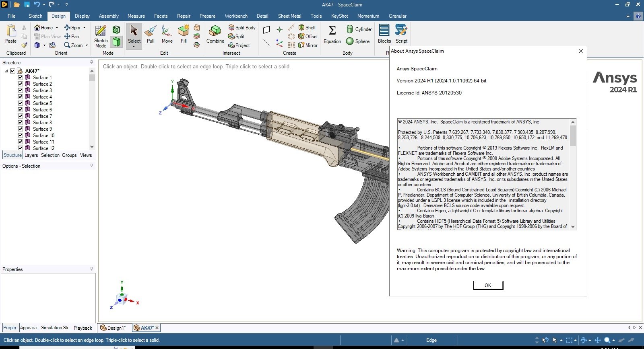Click the Open folder icon

pos(17,5)
